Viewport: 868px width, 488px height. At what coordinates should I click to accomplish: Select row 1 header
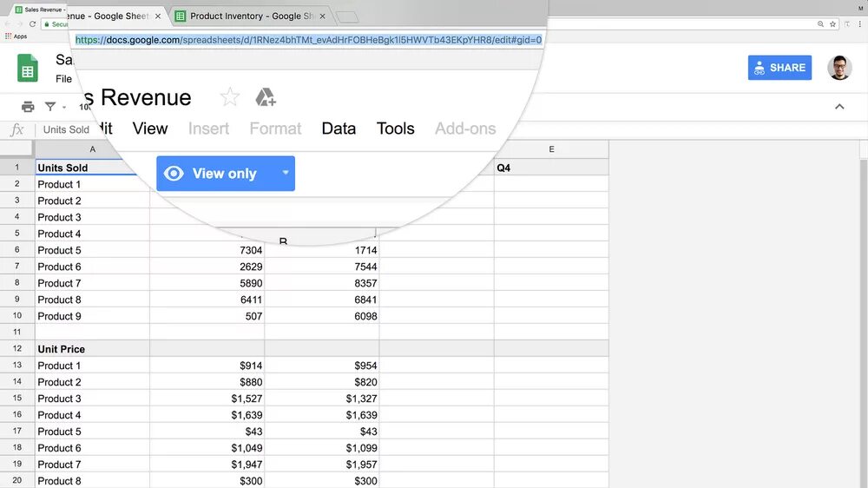pos(17,167)
